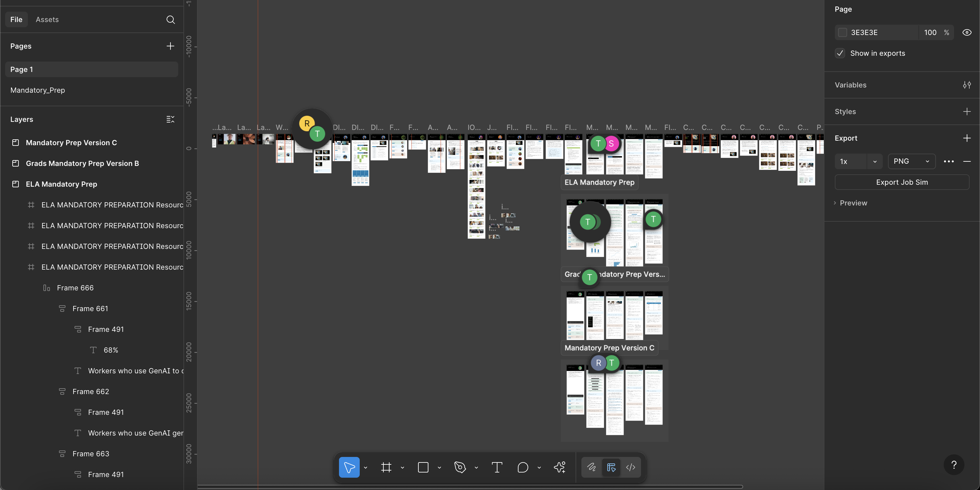Open the AI Actions tool
The image size is (980, 490).
(560, 467)
